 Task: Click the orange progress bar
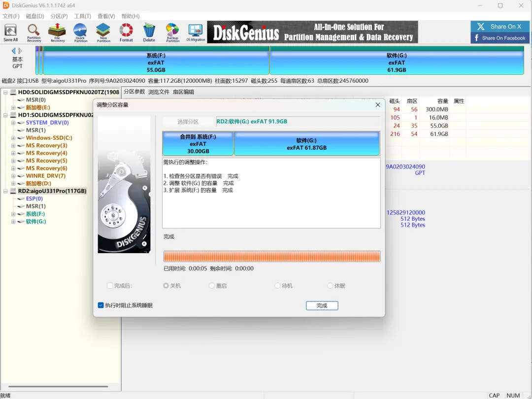(x=272, y=257)
